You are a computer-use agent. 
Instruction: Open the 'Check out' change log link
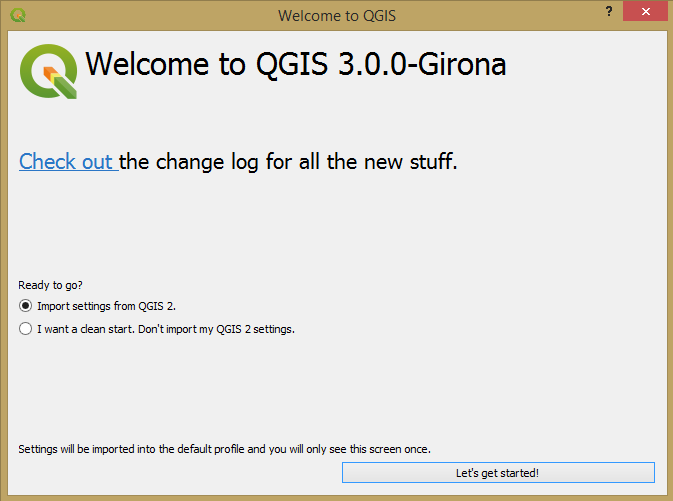68,162
